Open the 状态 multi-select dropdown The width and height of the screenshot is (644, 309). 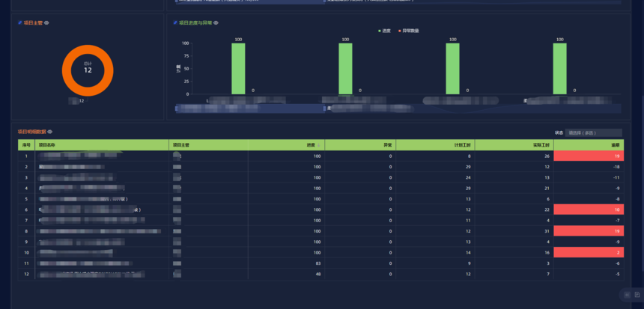tap(593, 132)
